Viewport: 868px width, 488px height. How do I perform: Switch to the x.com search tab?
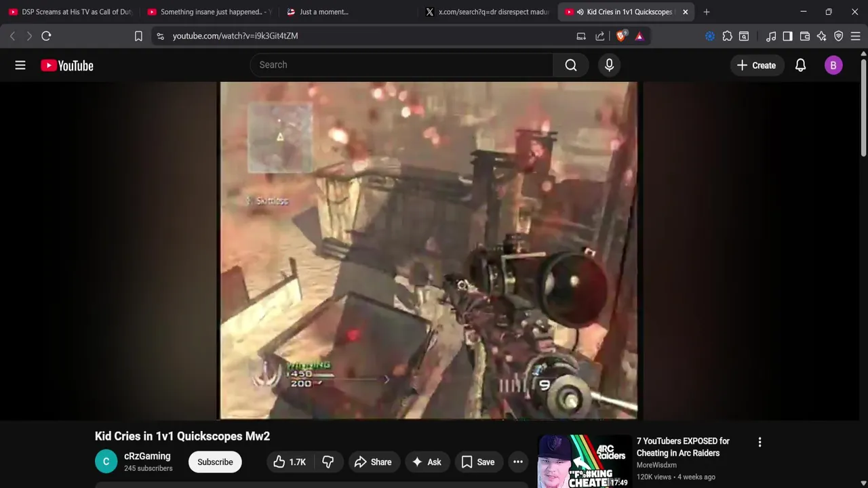(487, 12)
